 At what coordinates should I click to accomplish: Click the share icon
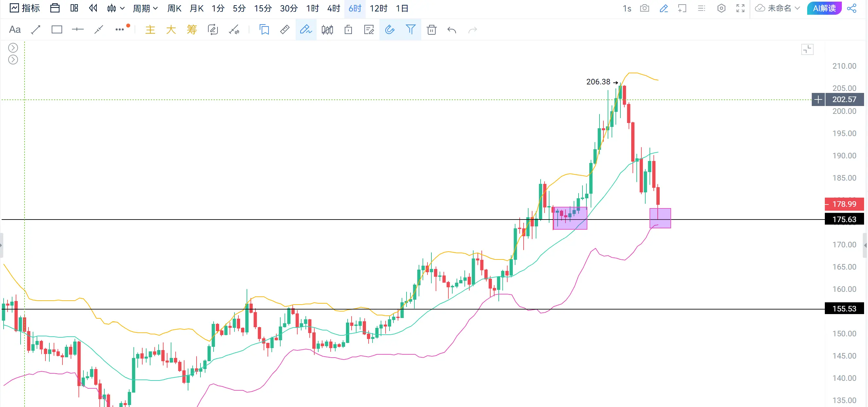(x=852, y=8)
